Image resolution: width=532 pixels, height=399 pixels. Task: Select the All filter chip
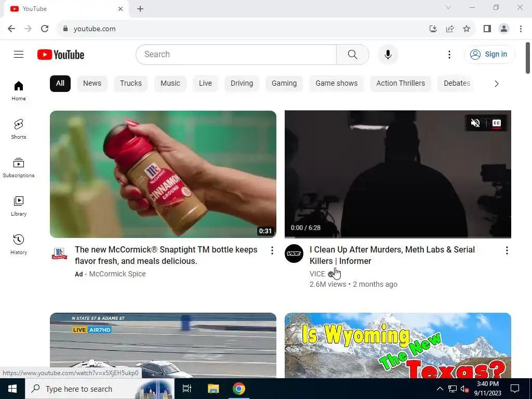[60, 84]
